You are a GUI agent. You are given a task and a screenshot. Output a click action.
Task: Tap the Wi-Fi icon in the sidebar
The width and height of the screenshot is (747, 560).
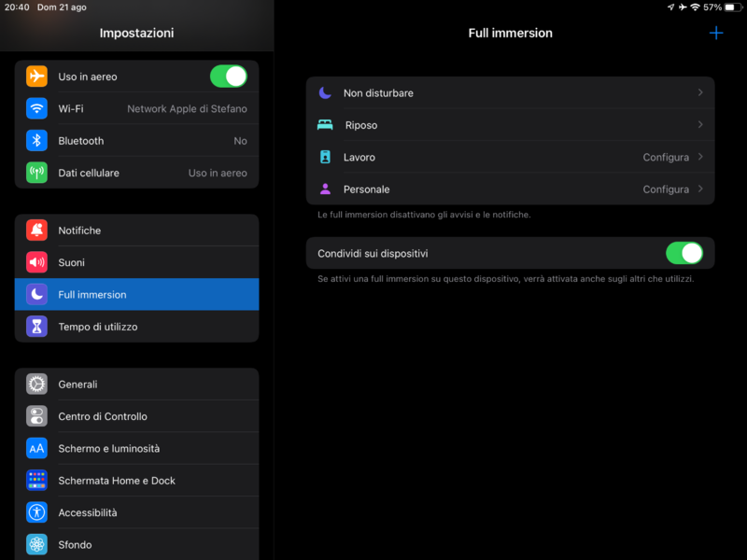click(36, 108)
